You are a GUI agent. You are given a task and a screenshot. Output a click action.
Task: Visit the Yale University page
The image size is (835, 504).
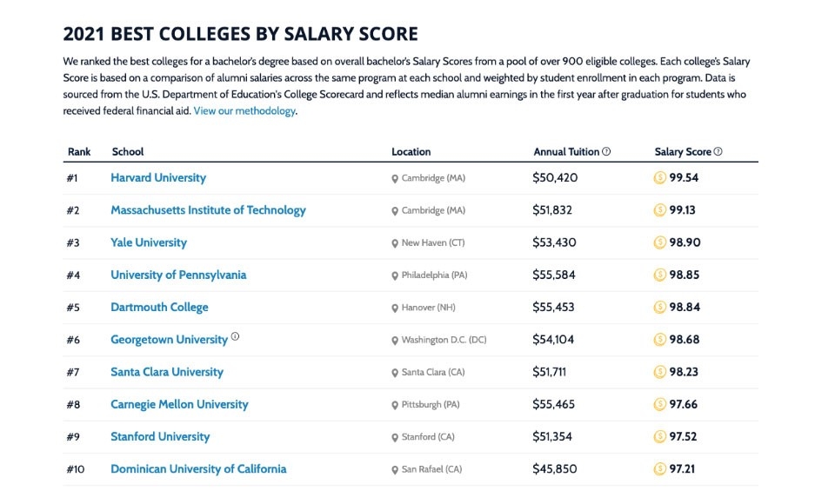[149, 242]
